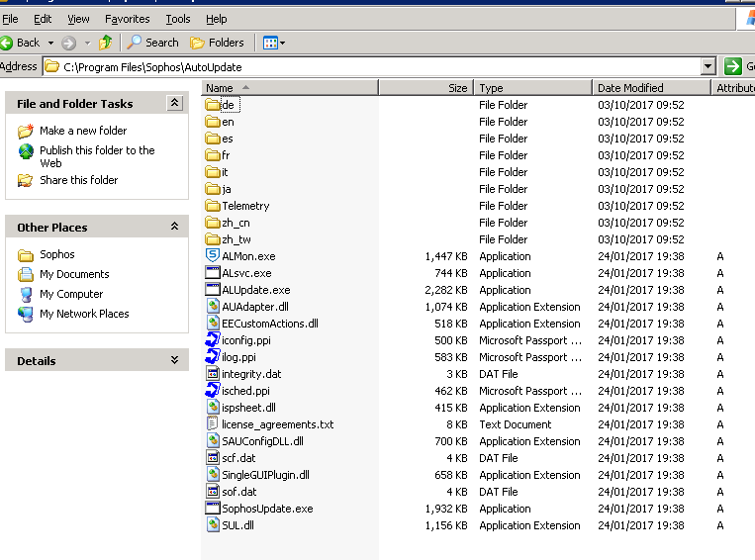Select the it folder icon

click(x=212, y=172)
